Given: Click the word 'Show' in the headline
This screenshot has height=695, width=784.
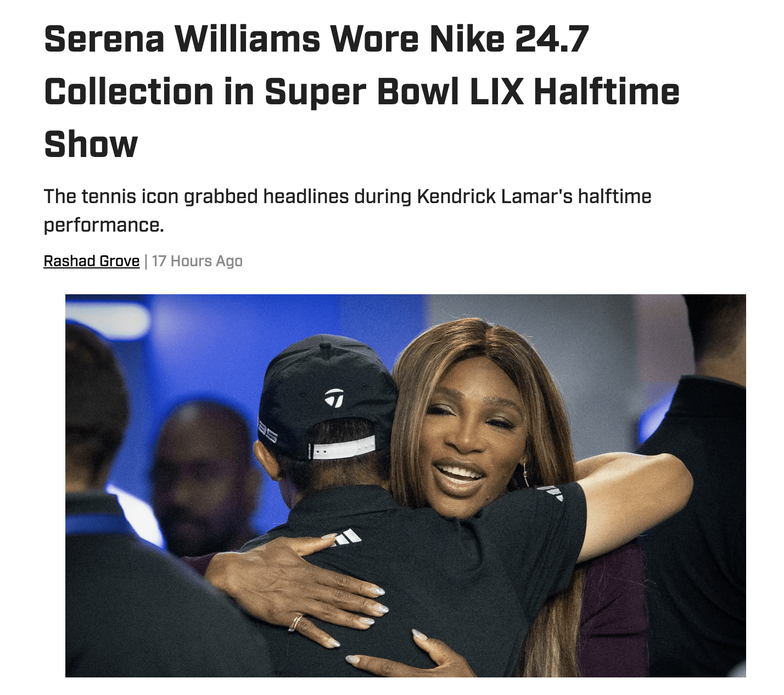Looking at the screenshot, I should click(91, 144).
